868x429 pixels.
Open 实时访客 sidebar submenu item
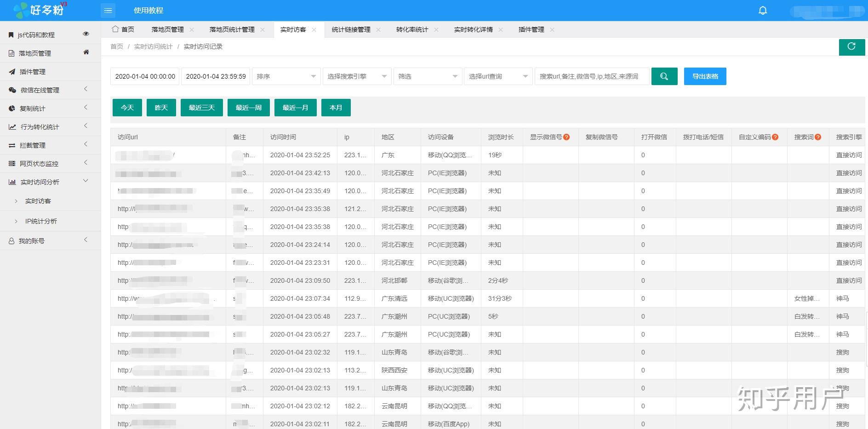pos(38,201)
